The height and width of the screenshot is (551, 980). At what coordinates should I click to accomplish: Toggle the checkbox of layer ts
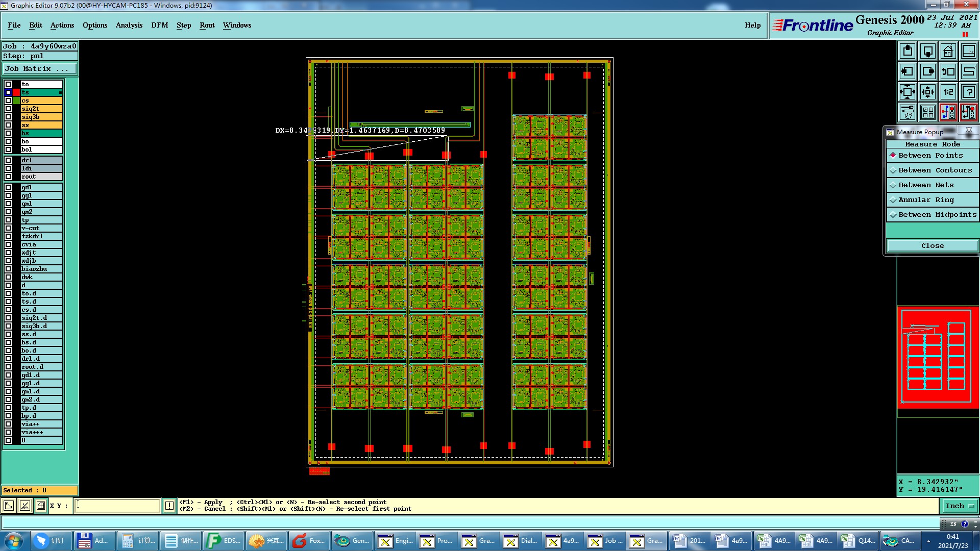click(x=8, y=92)
